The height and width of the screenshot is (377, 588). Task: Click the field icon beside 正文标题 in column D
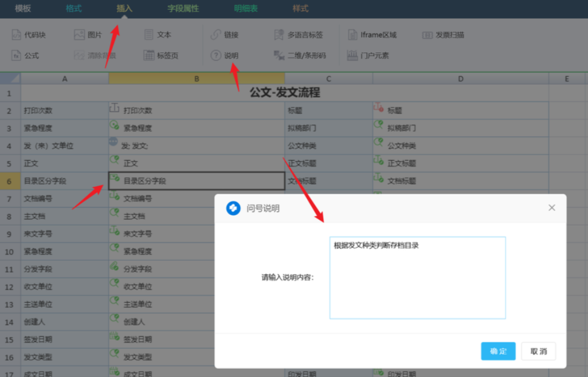[x=378, y=160]
